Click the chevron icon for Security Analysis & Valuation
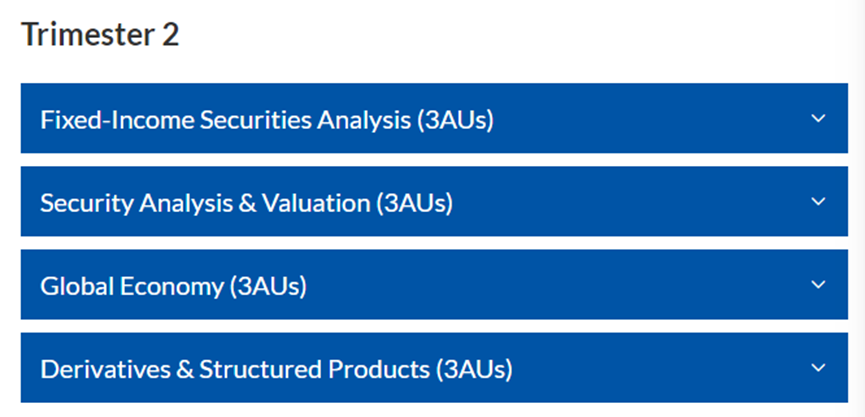865x417 pixels. [x=818, y=202]
